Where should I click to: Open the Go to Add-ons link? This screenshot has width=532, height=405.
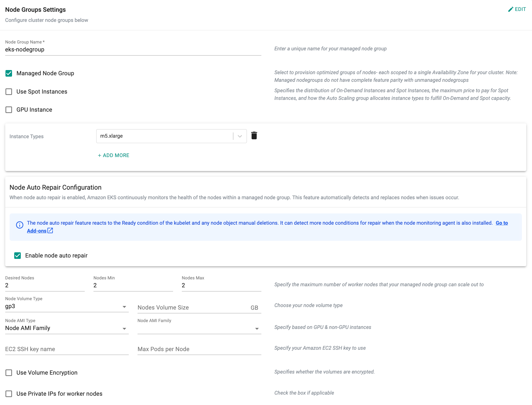[x=502, y=223]
